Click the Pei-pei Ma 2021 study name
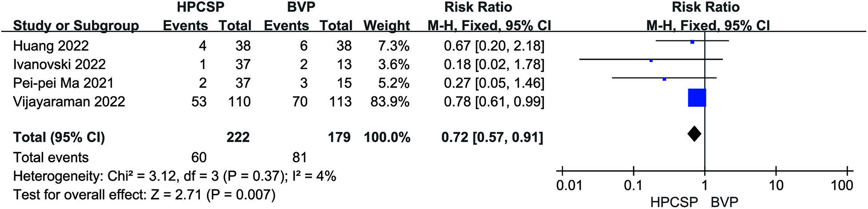Viewport: 868px width, 209px height. [x=63, y=83]
